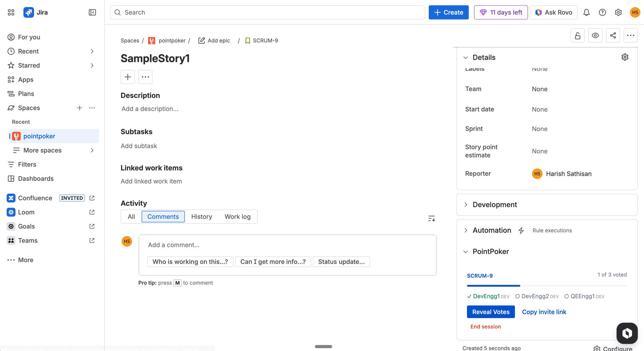Screen dimensions: 644x351
Task: Toggle watching this work item
Action: click(x=595, y=35)
